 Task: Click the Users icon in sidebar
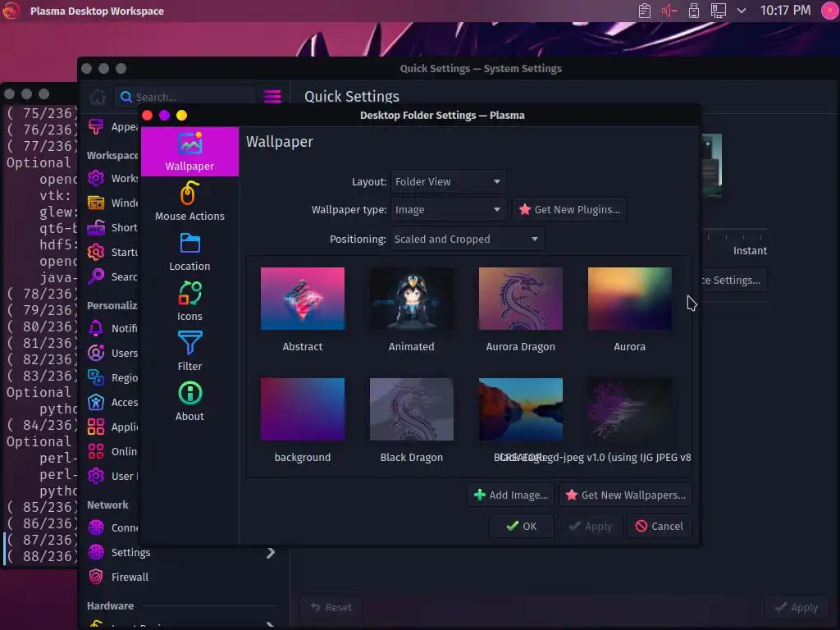[96, 353]
